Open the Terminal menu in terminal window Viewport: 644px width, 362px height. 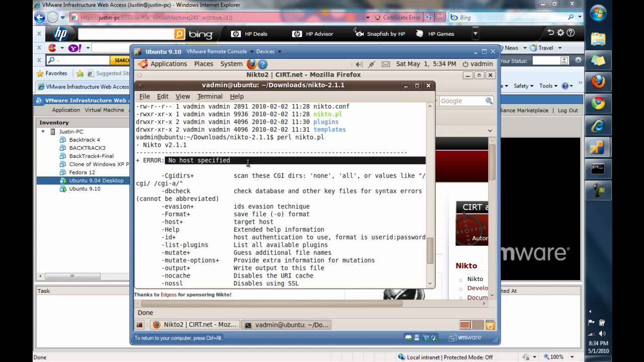coord(210,97)
